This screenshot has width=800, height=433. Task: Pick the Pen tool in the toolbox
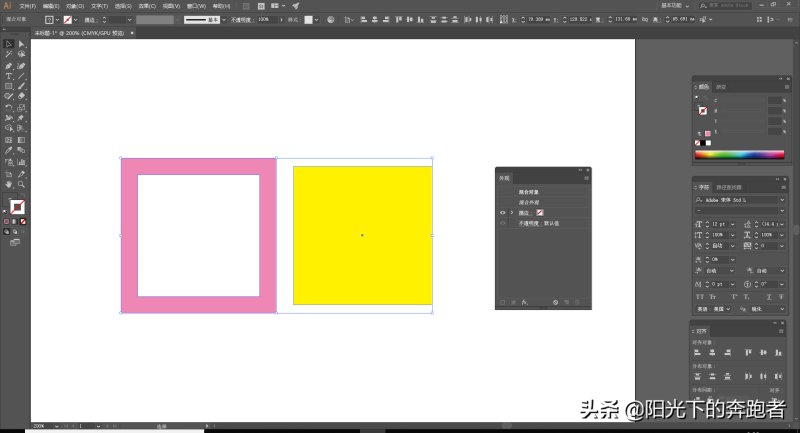coord(8,65)
